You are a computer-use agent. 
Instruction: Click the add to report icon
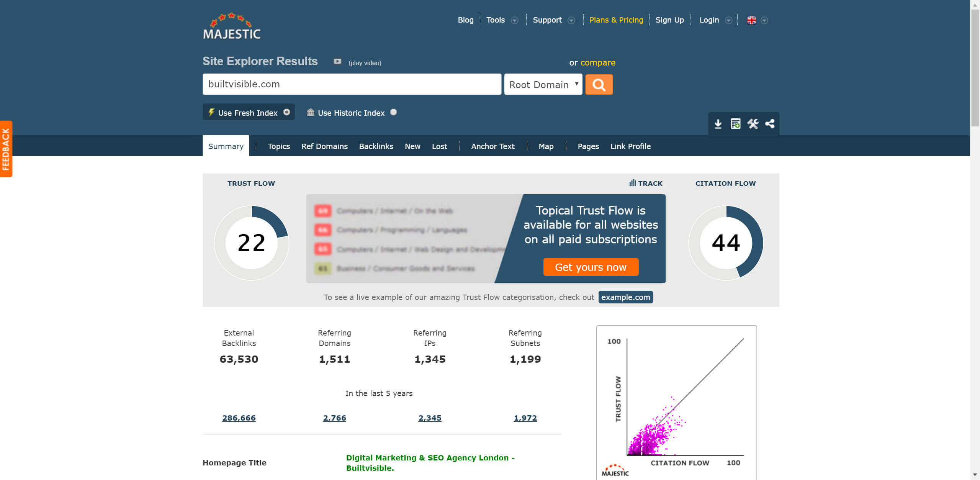[735, 124]
